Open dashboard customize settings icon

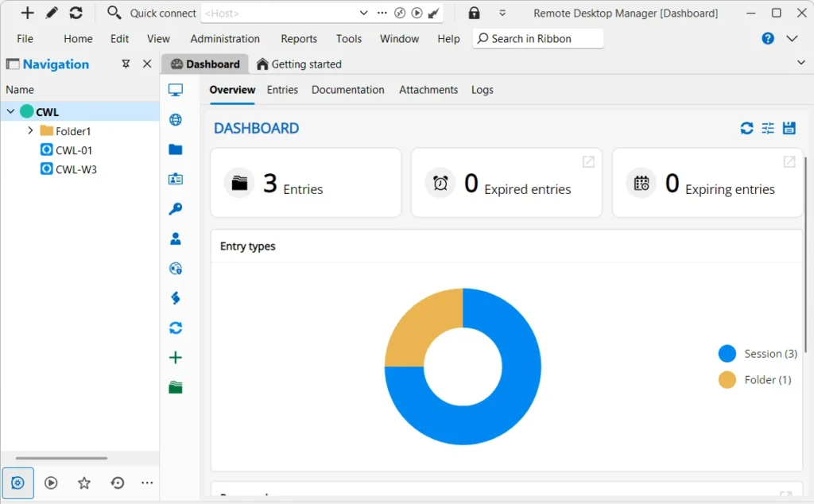coord(768,128)
